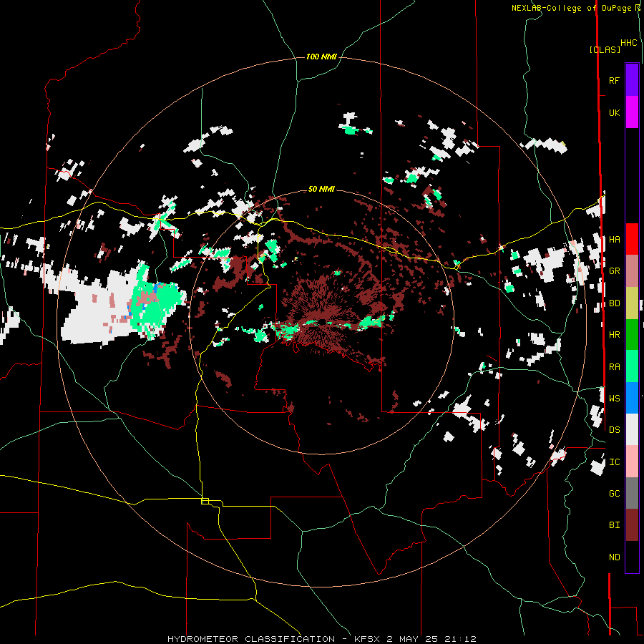Viewport: 644px width, 644px height.
Task: Click the GR legend label
Action: pyautogui.click(x=614, y=271)
